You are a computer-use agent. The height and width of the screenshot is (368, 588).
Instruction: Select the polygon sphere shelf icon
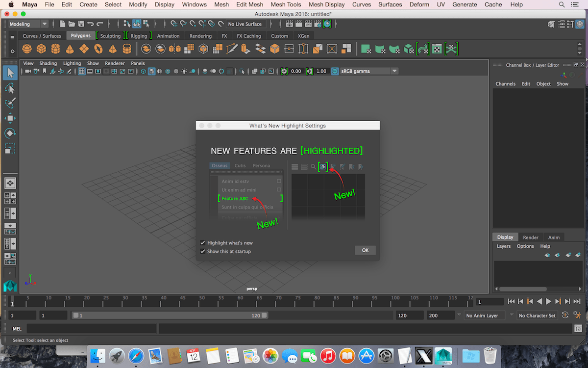[x=27, y=49]
